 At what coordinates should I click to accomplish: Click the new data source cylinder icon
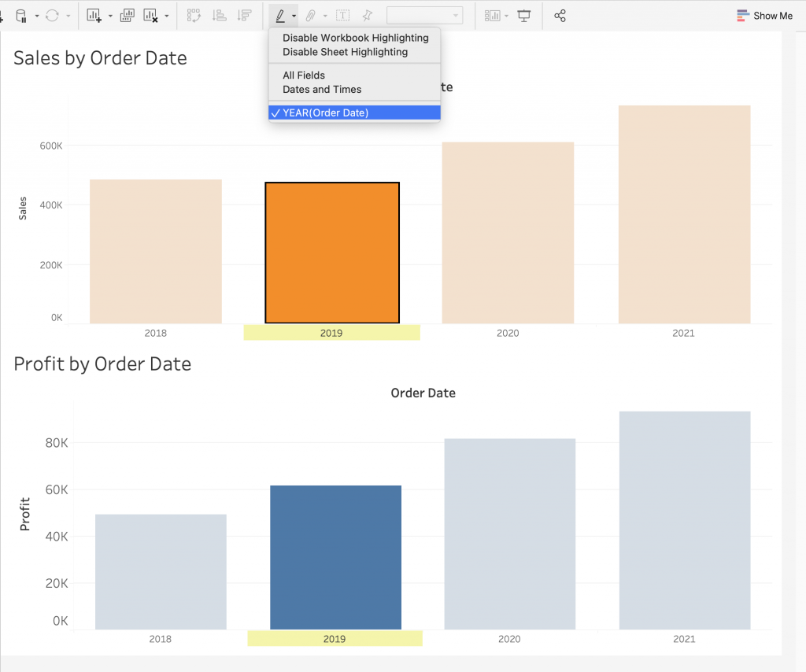21,16
